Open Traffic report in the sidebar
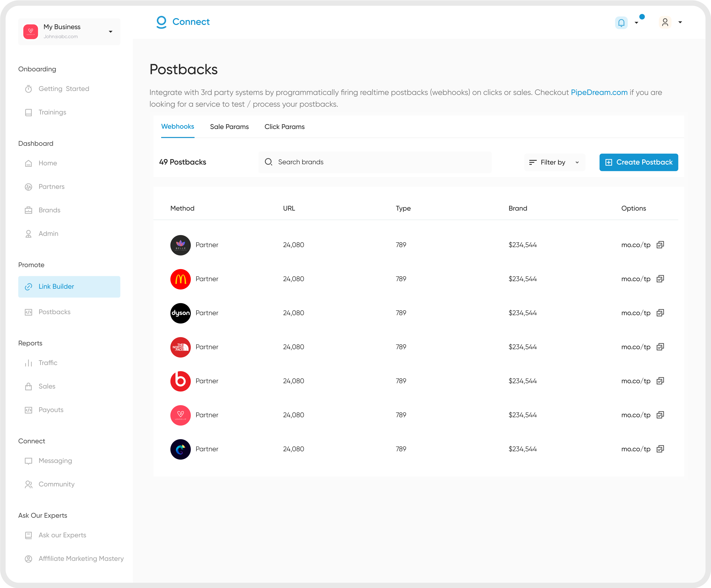Viewport: 711px width, 588px height. 41,363
